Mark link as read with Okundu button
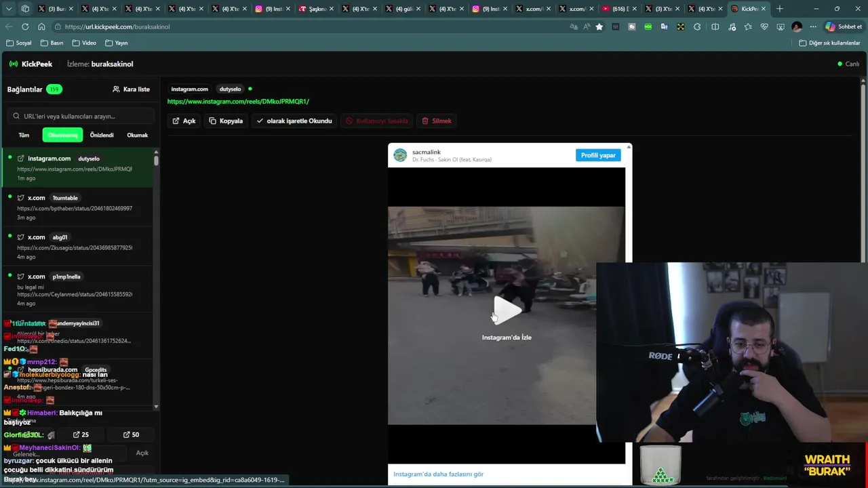Viewport: 868px width, 488px height. (294, 121)
